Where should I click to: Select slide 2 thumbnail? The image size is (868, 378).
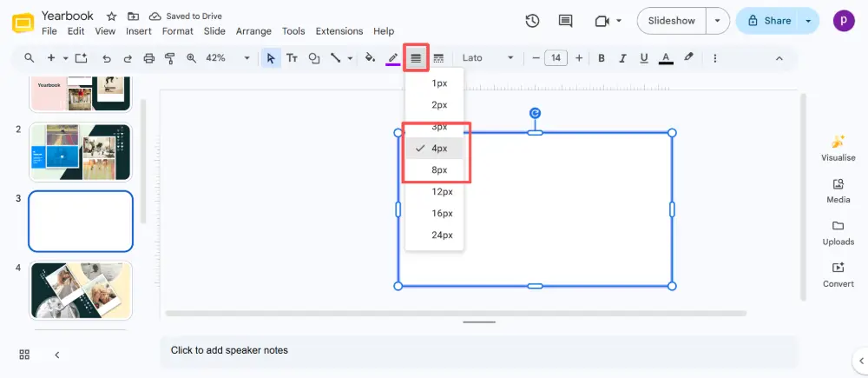(x=81, y=152)
